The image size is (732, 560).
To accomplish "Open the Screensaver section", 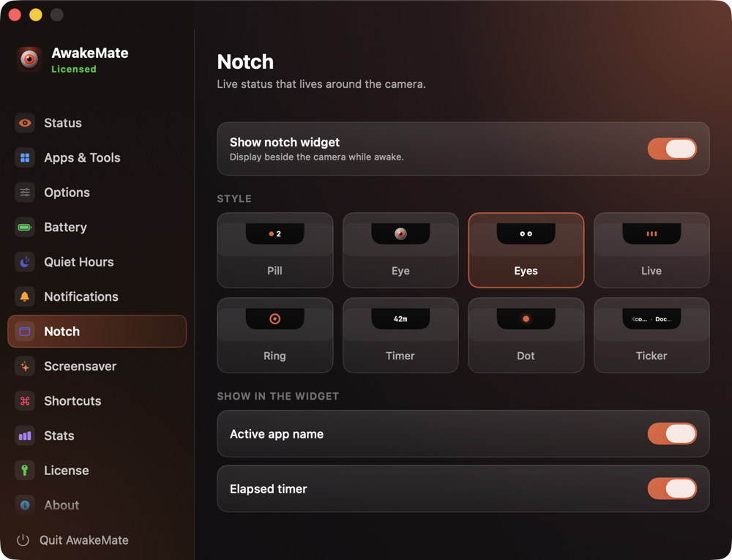I will pos(97,366).
